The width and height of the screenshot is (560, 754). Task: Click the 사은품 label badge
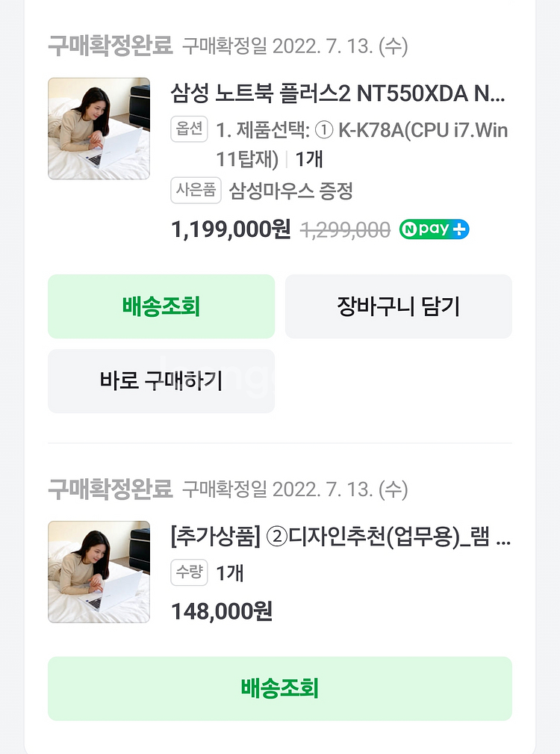196,191
